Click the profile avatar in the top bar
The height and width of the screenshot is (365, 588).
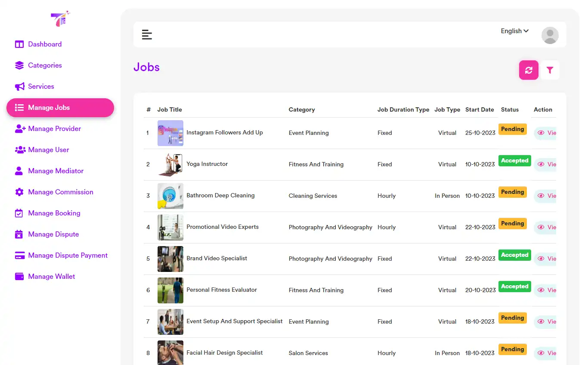pyautogui.click(x=550, y=35)
